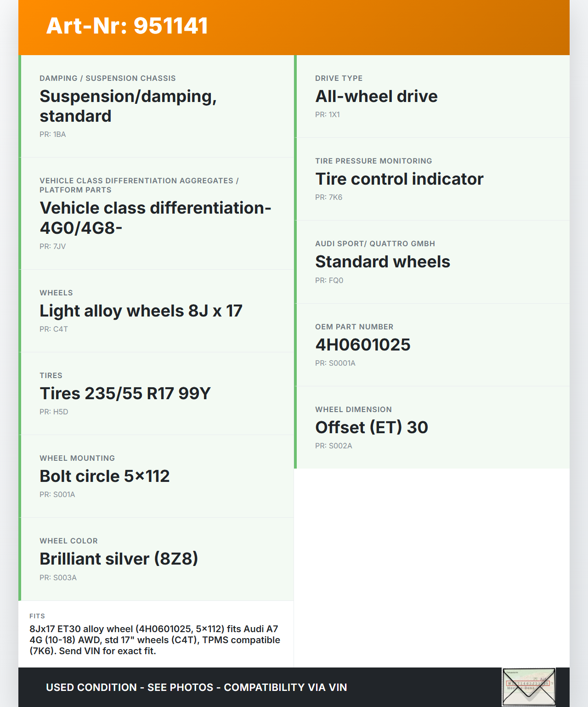This screenshot has height=707, width=588.
Task: Select Light alloy wheels 8J x 17
Action: [x=141, y=311]
